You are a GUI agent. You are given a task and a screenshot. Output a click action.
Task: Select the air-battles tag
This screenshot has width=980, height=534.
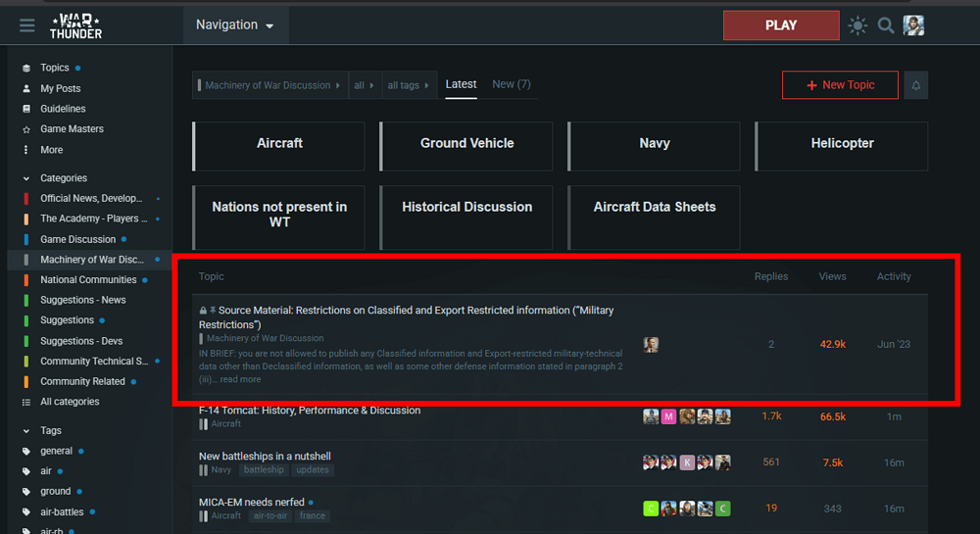[62, 511]
